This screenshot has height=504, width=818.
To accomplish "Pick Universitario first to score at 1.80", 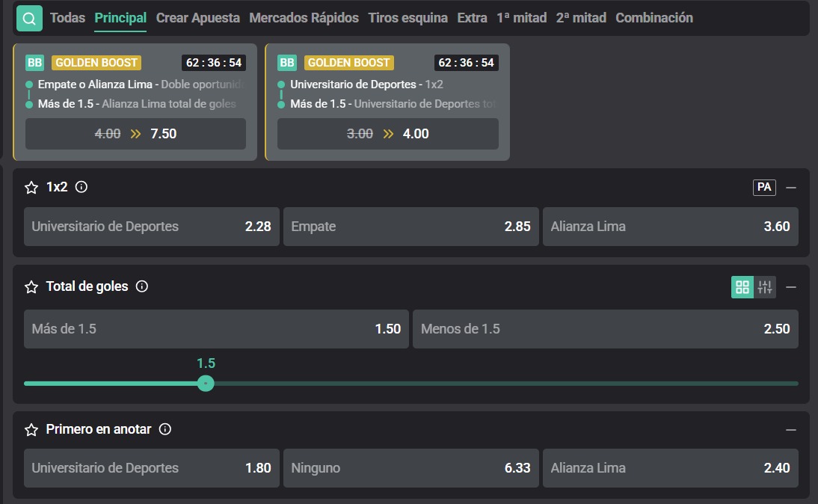I will tap(152, 468).
